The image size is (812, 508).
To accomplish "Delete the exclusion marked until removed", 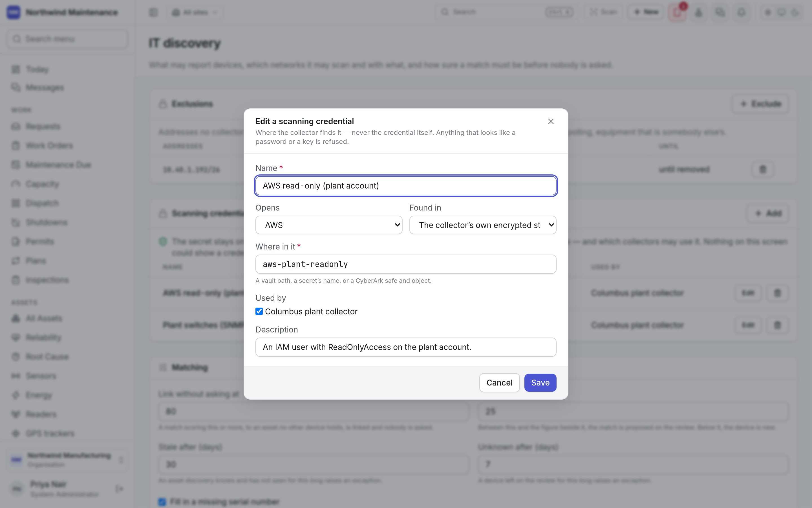I will tap(763, 169).
